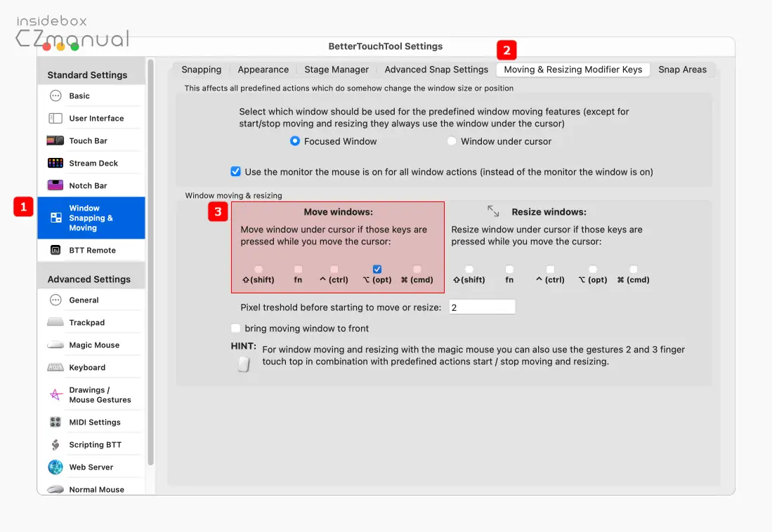Click the Notch Bar icon

pyautogui.click(x=55, y=185)
